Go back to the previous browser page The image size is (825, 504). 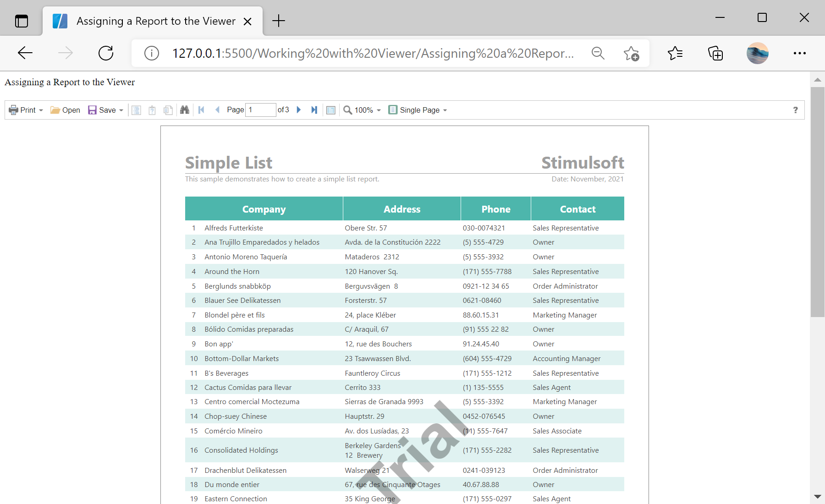click(25, 53)
